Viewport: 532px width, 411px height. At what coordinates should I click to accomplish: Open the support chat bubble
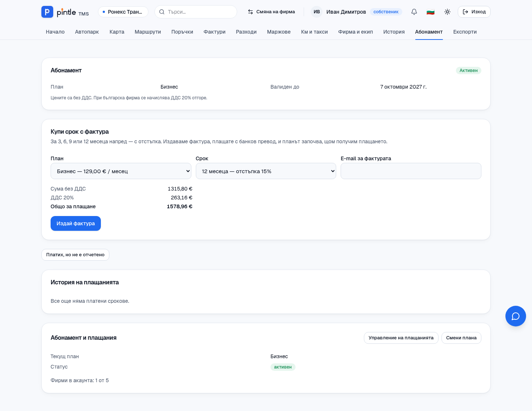[x=516, y=316]
